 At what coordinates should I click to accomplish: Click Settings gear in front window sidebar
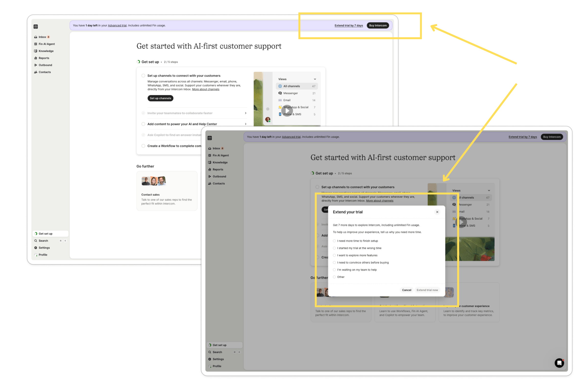pyautogui.click(x=209, y=359)
